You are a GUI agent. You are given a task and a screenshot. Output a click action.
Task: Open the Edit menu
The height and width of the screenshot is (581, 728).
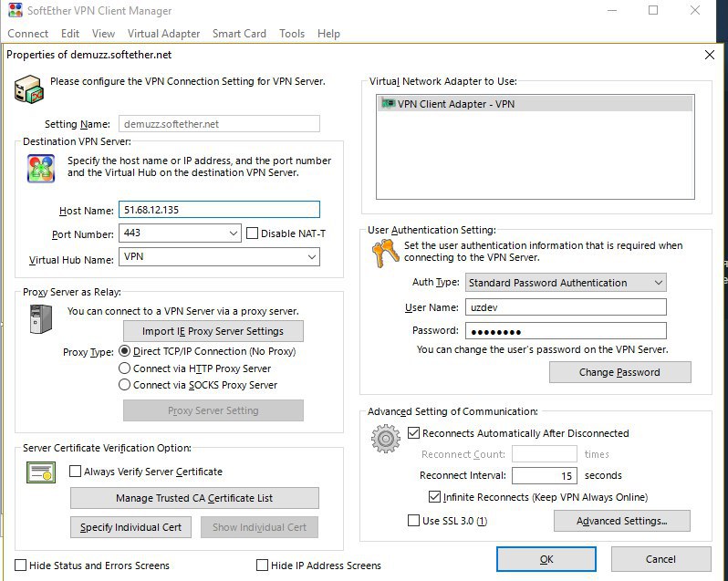(70, 34)
